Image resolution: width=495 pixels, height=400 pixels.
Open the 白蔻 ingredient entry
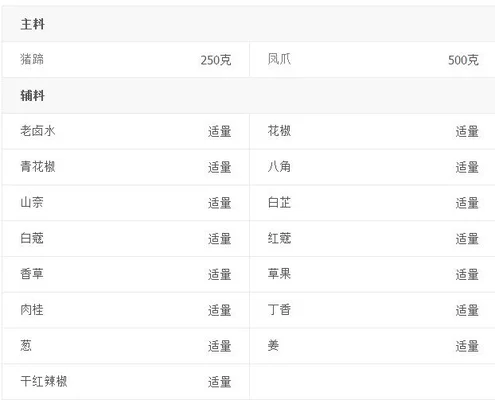tap(32, 238)
